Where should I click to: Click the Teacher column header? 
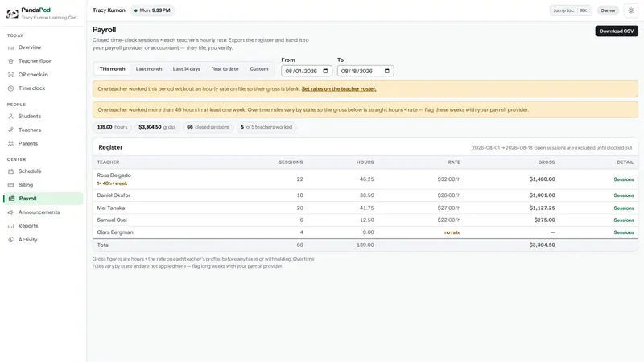pos(108,162)
